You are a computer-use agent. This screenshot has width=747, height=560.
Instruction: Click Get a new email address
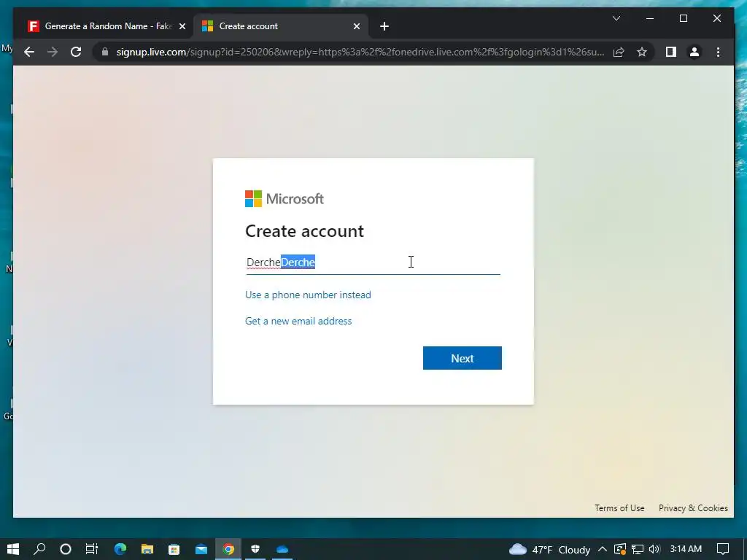(298, 321)
